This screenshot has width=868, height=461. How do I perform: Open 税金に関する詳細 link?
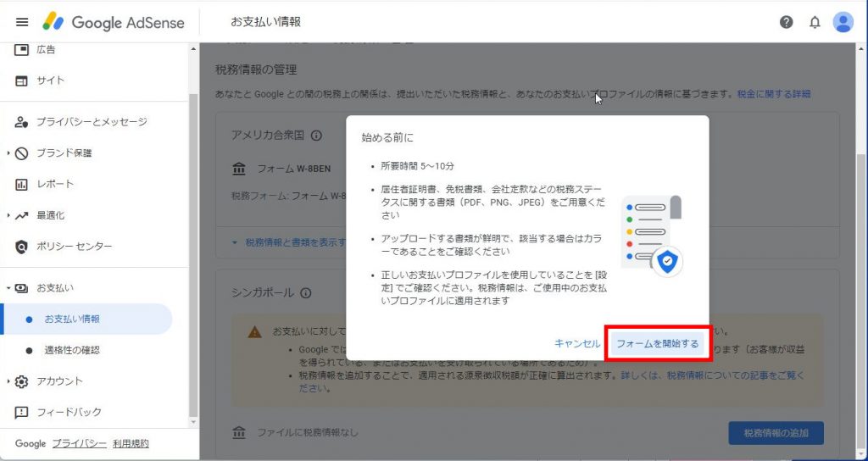(774, 94)
